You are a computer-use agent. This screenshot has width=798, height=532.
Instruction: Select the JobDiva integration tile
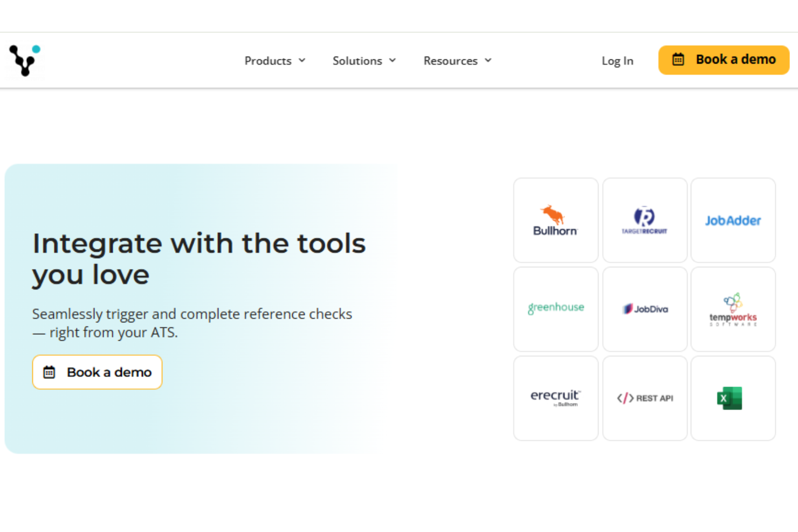pos(645,308)
